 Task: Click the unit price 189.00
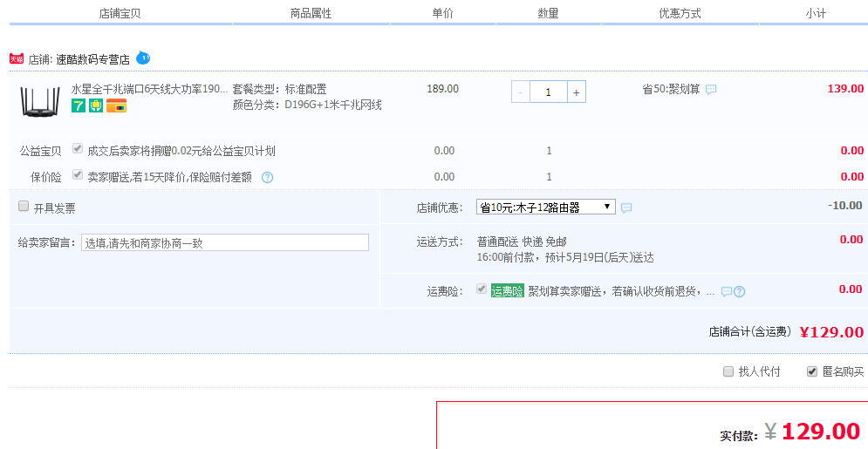[443, 88]
